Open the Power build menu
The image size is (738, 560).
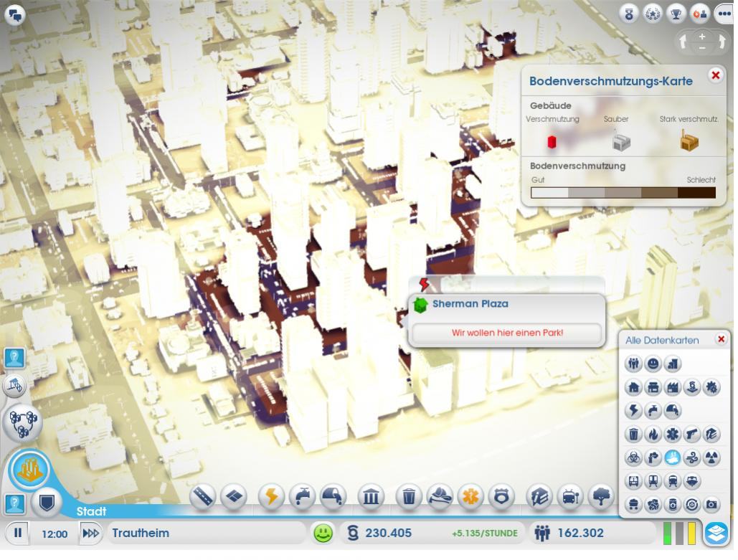[x=271, y=495]
